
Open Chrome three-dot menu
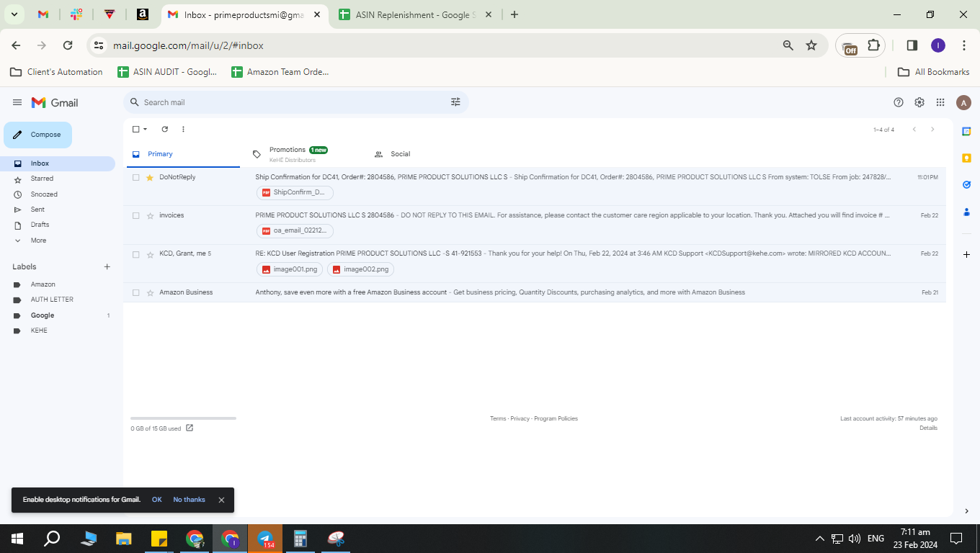coord(964,45)
